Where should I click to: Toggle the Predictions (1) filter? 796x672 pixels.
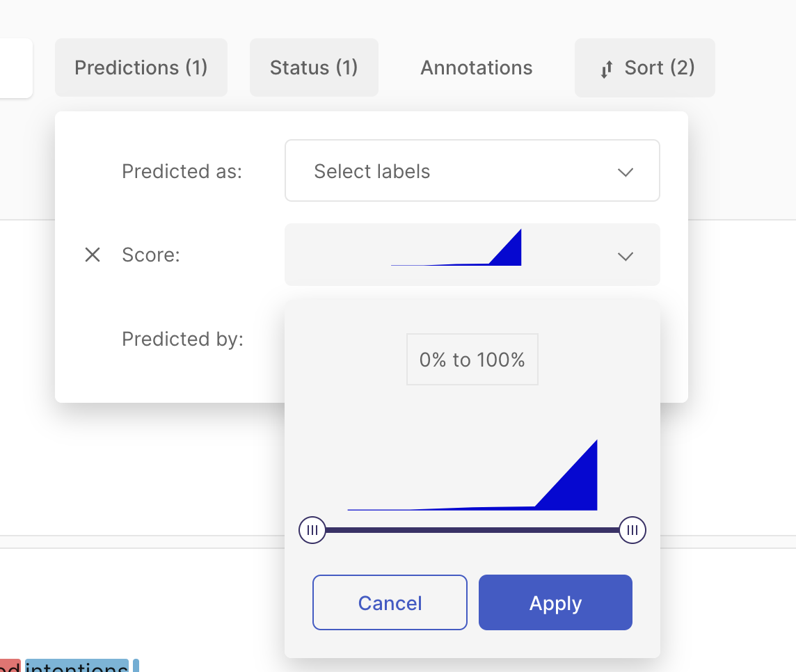click(141, 67)
